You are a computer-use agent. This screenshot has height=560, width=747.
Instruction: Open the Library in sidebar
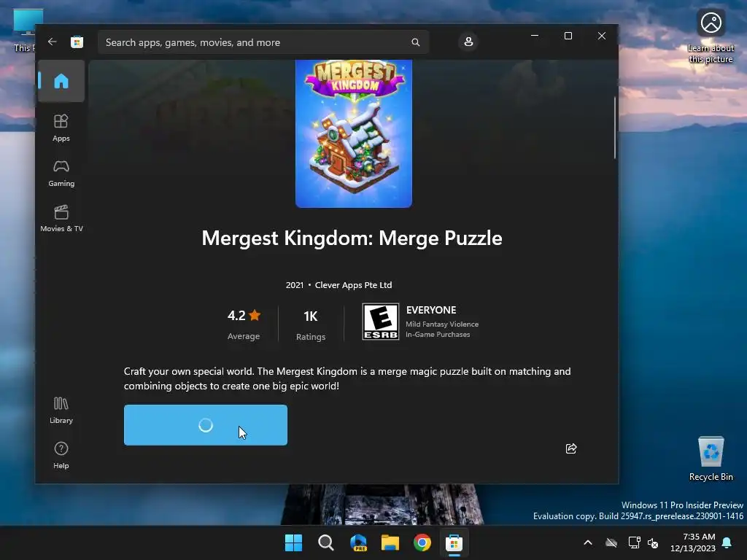pos(61,410)
